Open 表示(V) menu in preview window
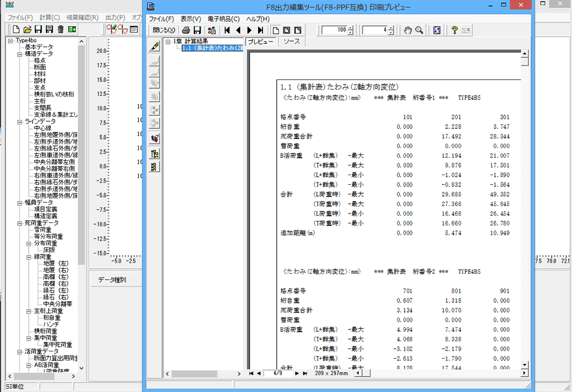This screenshot has height=392, width=572. pos(191,19)
